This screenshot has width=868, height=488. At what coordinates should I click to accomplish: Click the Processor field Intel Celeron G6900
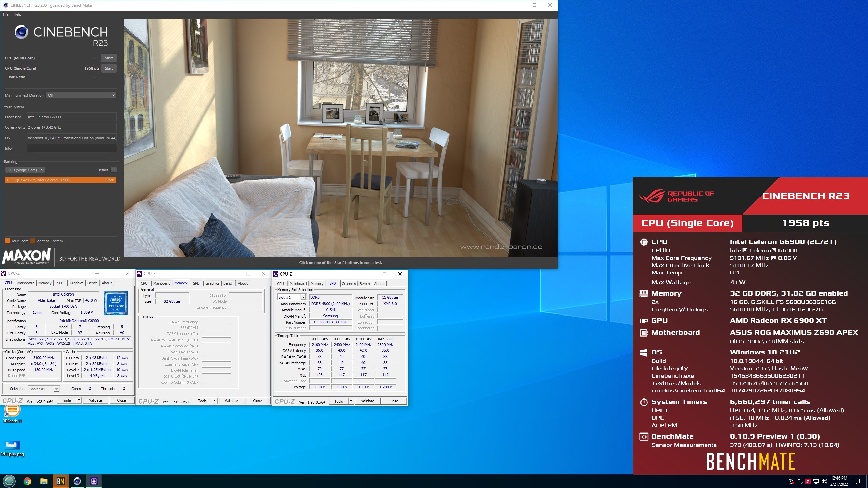pyautogui.click(x=72, y=117)
